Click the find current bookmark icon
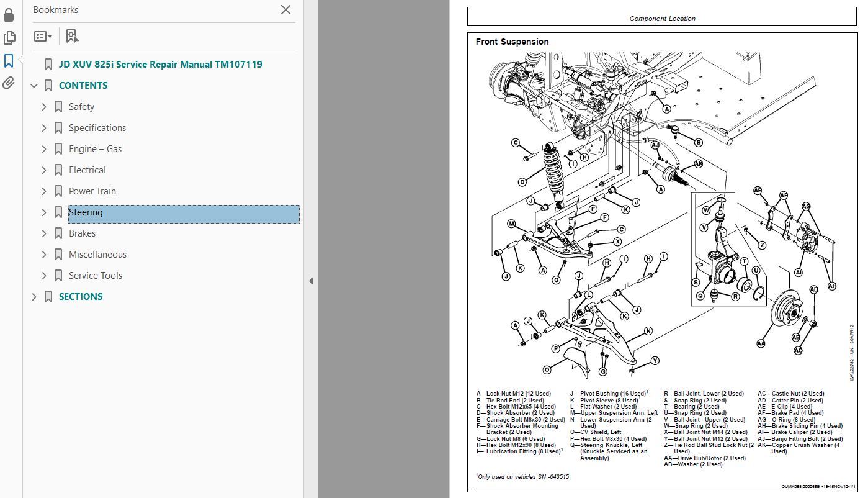The height and width of the screenshot is (498, 868). (x=73, y=37)
